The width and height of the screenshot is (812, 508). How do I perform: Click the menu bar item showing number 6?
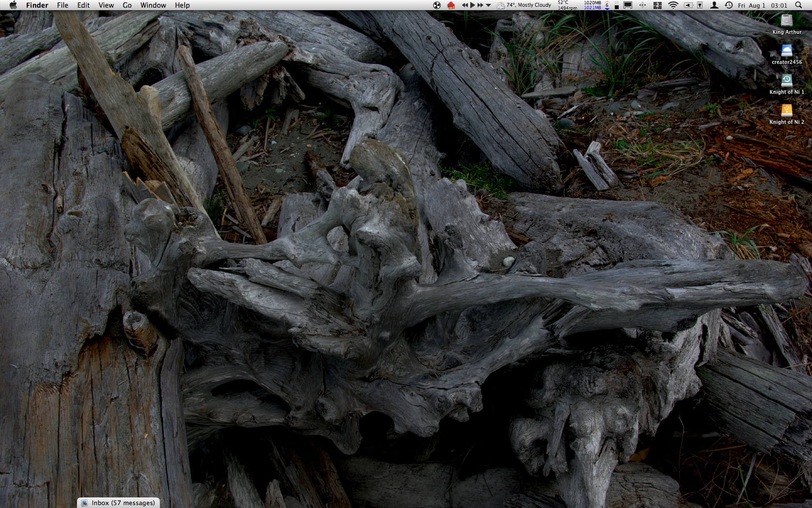[x=607, y=5]
